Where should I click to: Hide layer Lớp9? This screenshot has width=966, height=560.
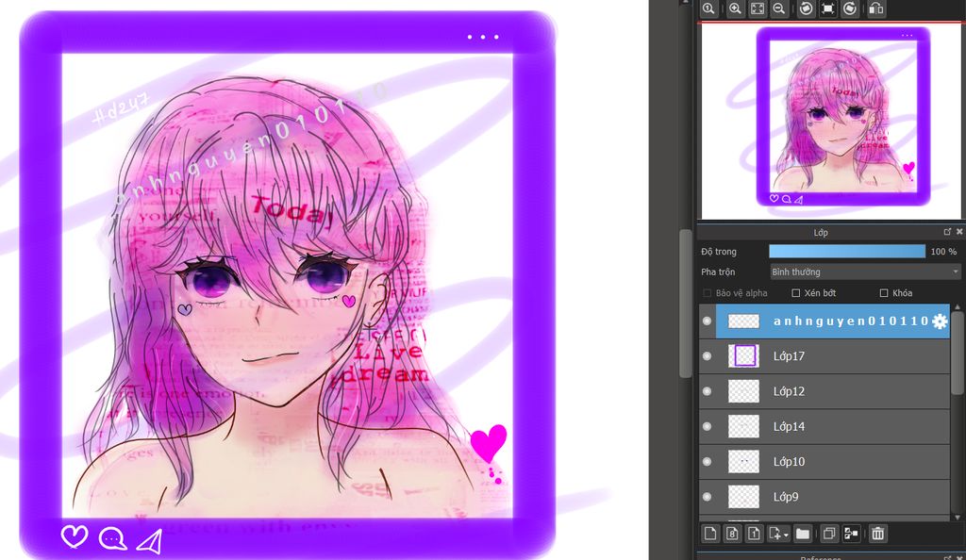tap(708, 496)
